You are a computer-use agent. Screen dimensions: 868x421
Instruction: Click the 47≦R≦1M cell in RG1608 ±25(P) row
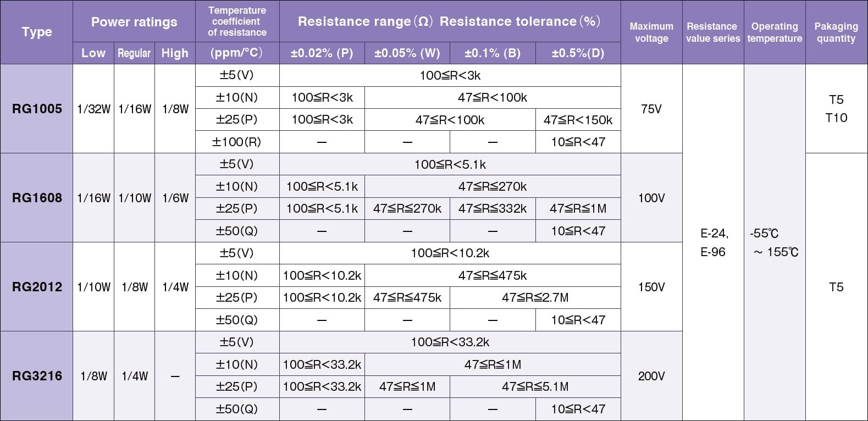[578, 208]
